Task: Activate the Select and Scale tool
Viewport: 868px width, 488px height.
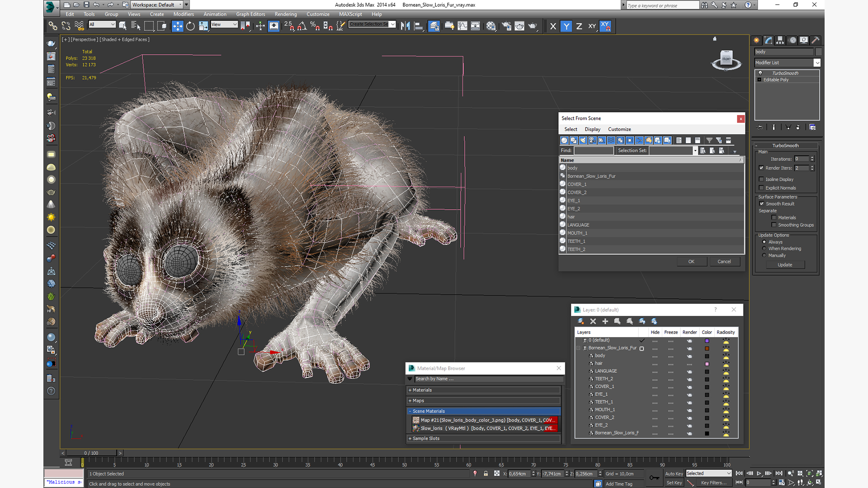Action: coord(203,26)
